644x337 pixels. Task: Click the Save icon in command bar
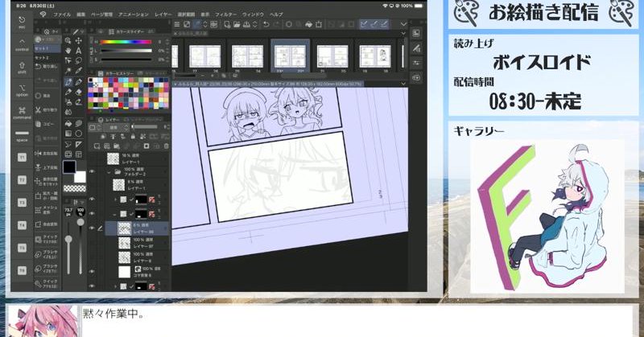coord(246,25)
